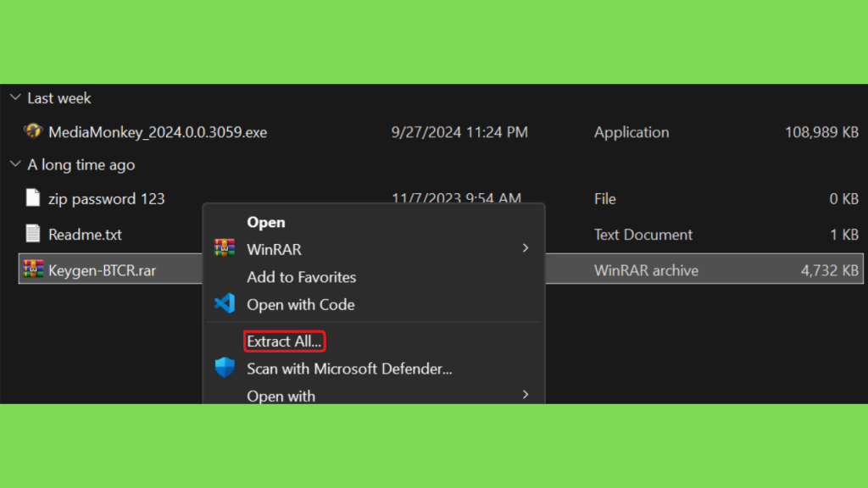Screen dimensions: 868x488
Task: Click the date 9/27/2024 11:24 PM
Action: [x=459, y=132]
